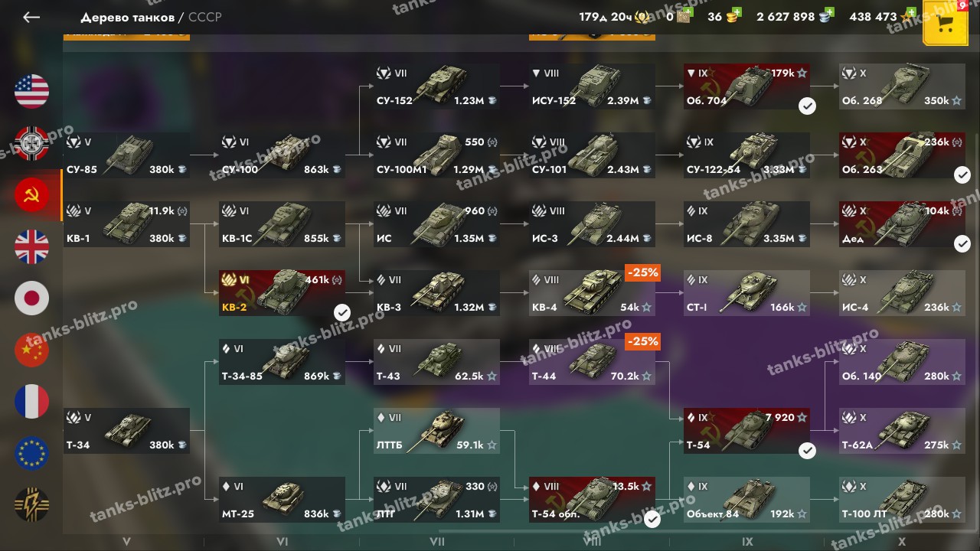Click the checkmark on KB-2 tank

pyautogui.click(x=342, y=312)
